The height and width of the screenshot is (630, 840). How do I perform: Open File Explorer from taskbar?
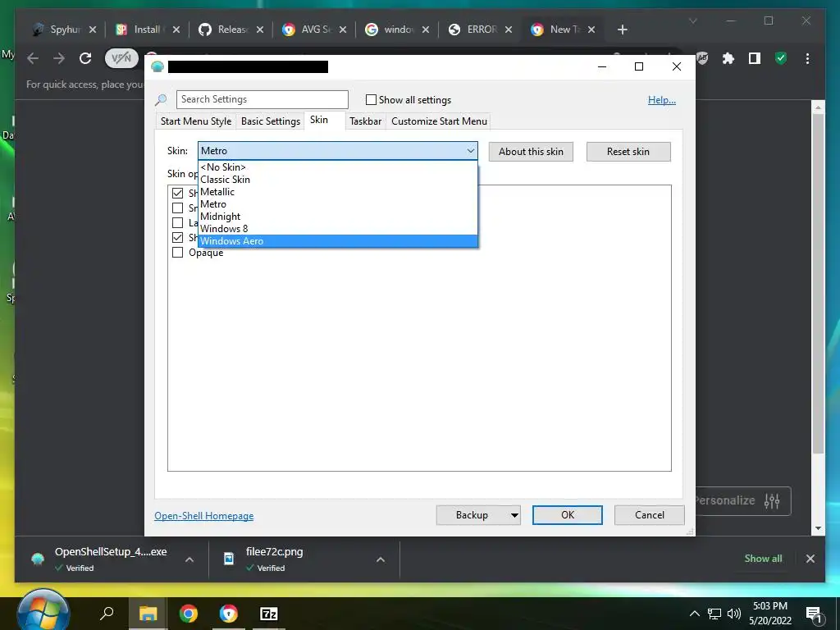(x=148, y=614)
